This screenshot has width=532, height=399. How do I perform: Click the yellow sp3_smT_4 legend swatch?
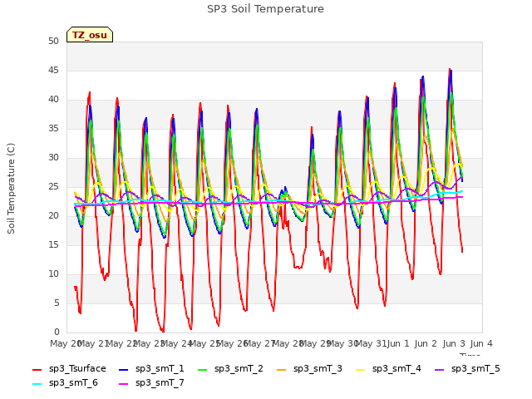[360, 369]
